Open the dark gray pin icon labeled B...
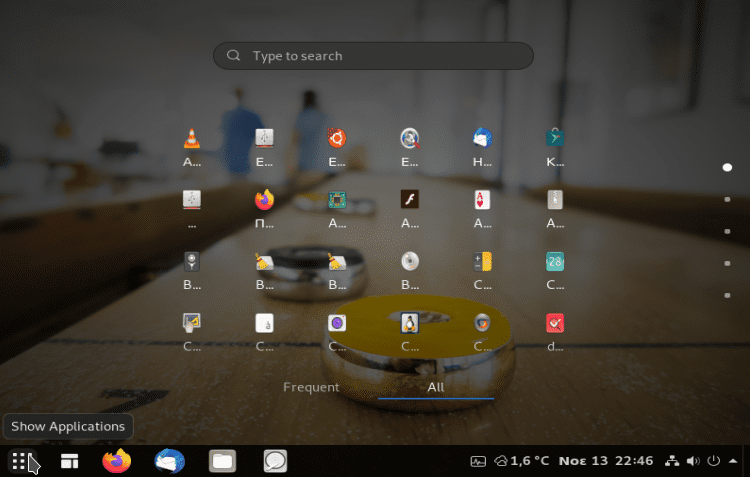This screenshot has width=750, height=477. [192, 262]
